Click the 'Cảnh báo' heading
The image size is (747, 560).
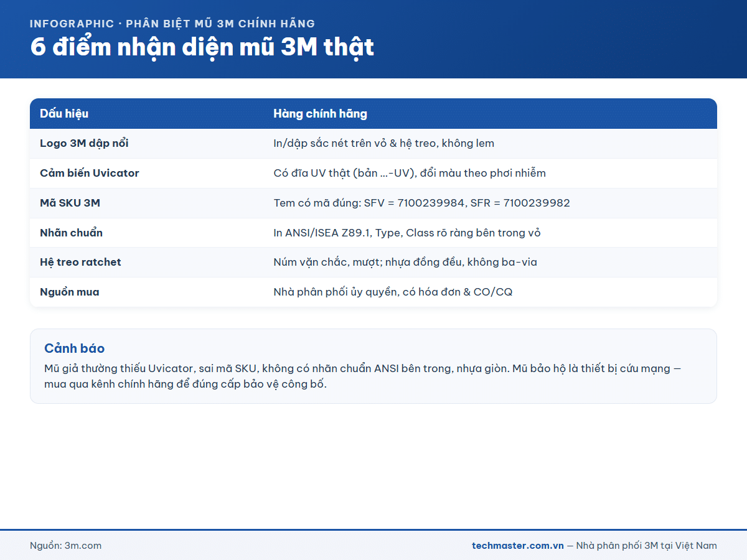[x=74, y=348]
